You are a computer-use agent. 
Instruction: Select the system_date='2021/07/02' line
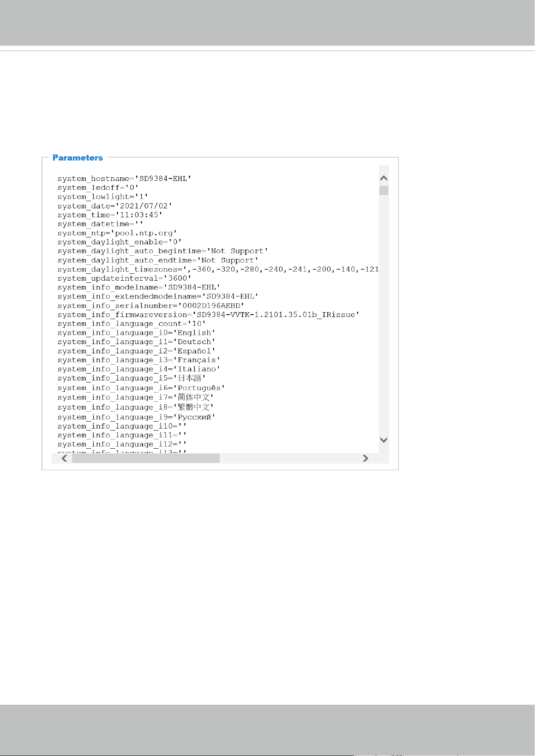115,206
